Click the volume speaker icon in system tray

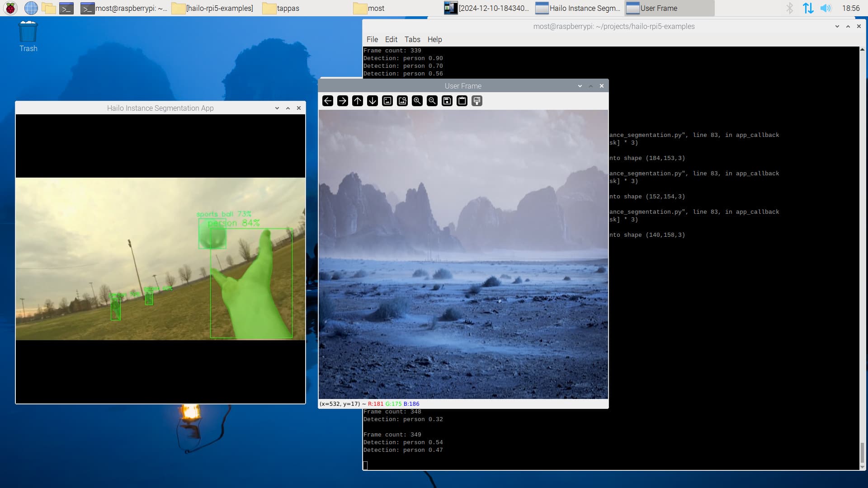coord(826,8)
